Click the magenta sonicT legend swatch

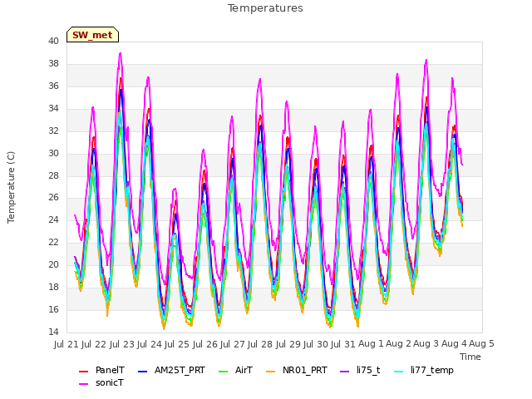click(83, 384)
